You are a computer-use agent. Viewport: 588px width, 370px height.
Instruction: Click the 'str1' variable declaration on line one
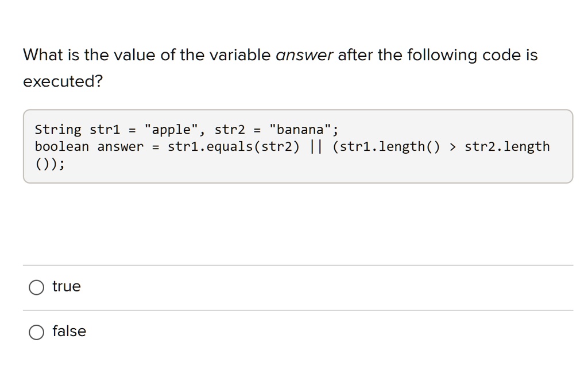[x=105, y=129]
